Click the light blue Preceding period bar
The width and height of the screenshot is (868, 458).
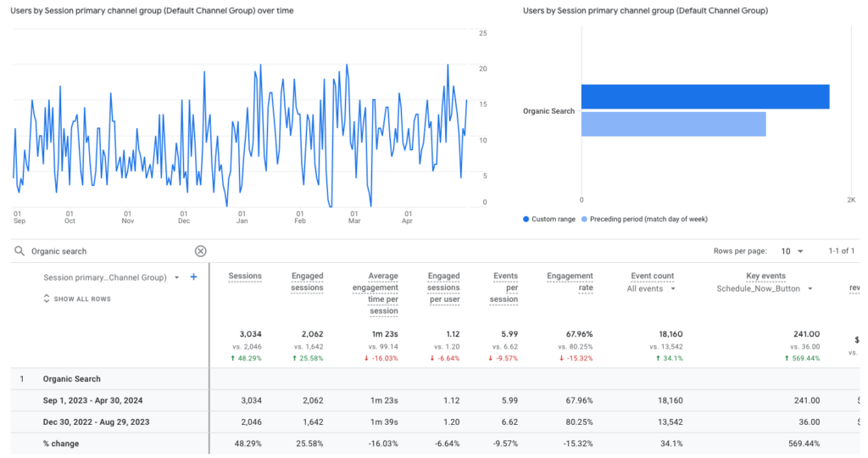[x=674, y=124]
